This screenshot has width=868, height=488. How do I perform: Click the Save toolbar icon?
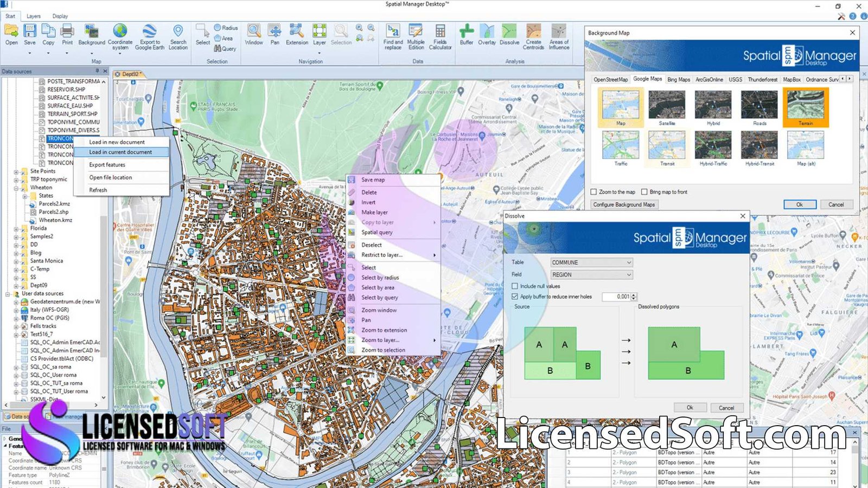[30, 35]
